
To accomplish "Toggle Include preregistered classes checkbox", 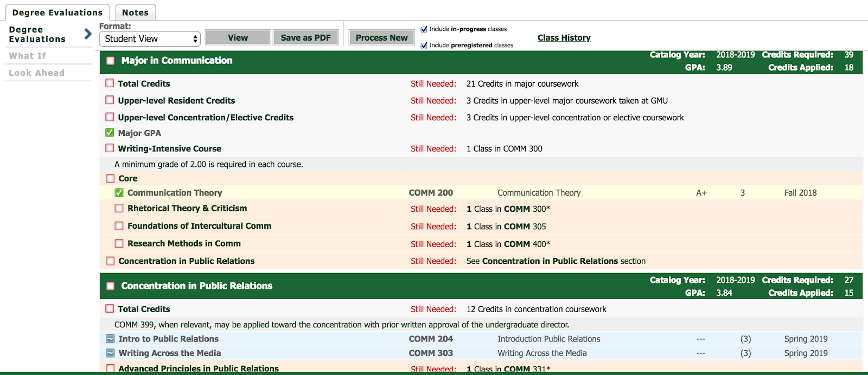I will pos(424,46).
